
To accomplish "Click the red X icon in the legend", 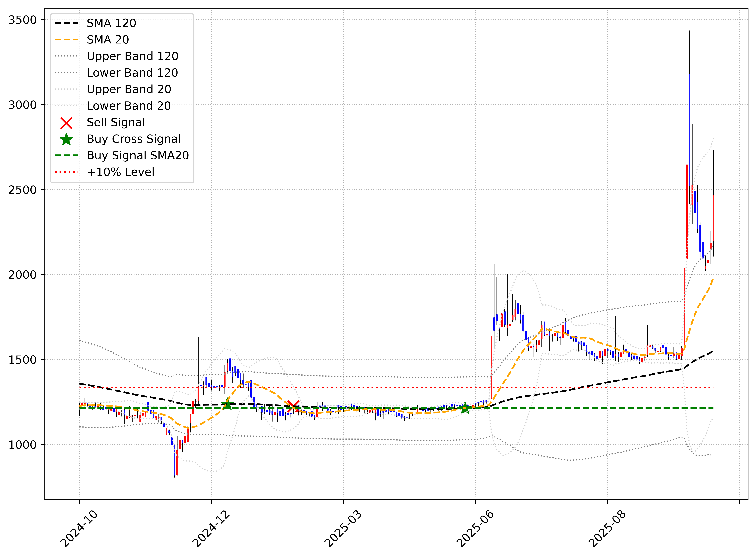I will point(66,123).
